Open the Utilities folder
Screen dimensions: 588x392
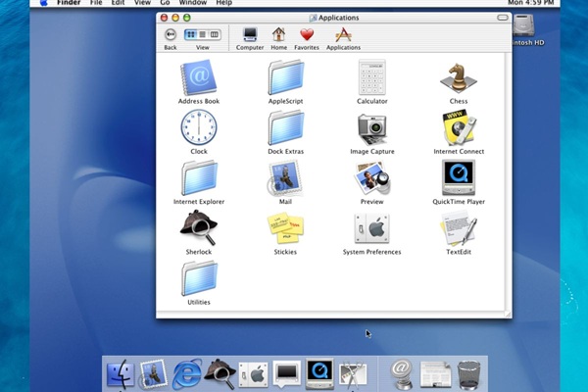tap(198, 279)
